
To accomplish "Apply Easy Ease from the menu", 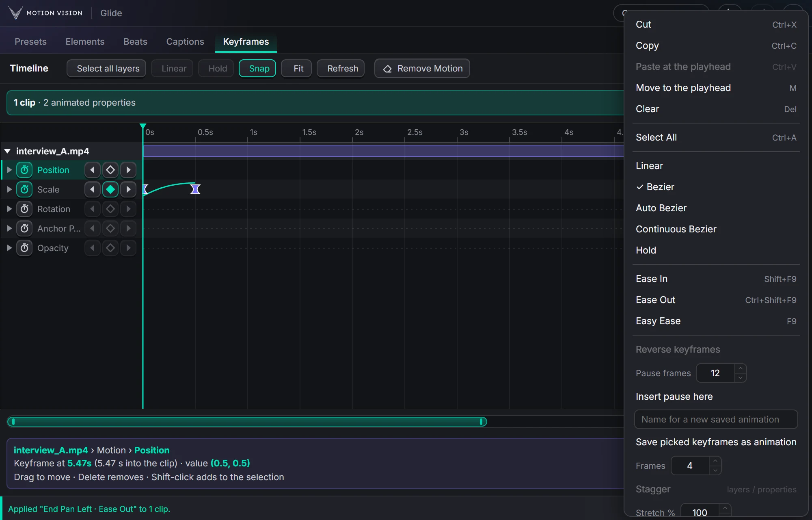I will pos(716,321).
